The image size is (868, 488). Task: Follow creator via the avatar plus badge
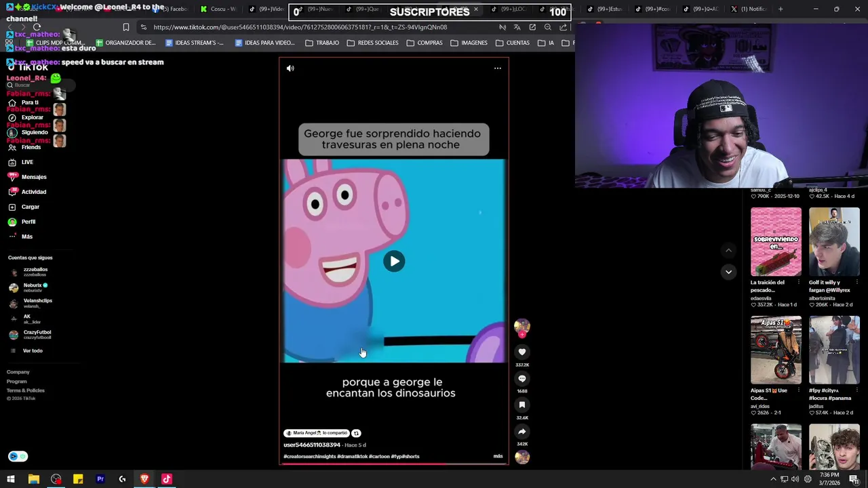(x=522, y=334)
